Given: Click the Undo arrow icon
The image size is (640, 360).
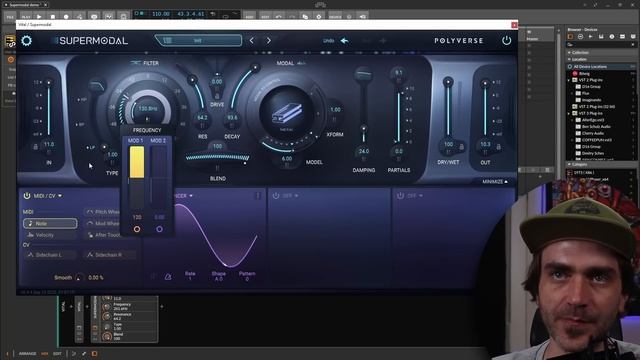Looking at the screenshot, I should point(344,40).
